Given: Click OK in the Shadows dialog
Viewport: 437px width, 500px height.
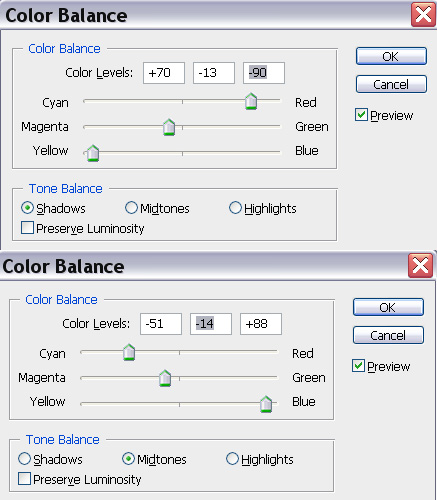Looking at the screenshot, I should 391,56.
